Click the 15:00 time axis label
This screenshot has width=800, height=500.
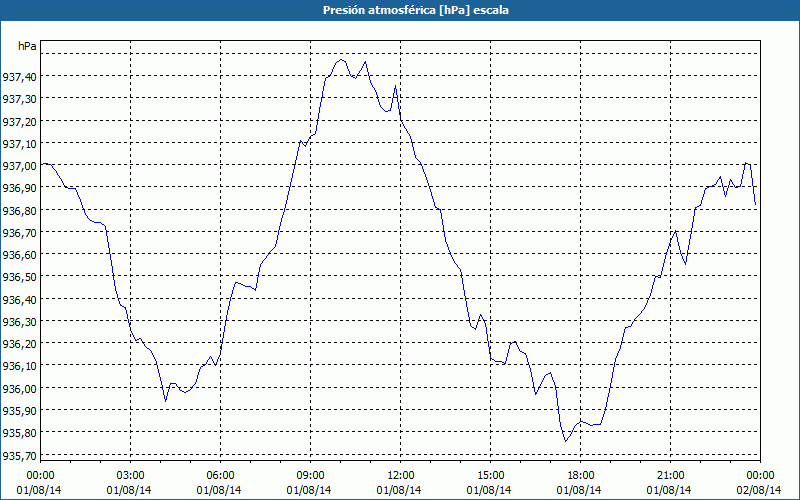click(x=490, y=476)
